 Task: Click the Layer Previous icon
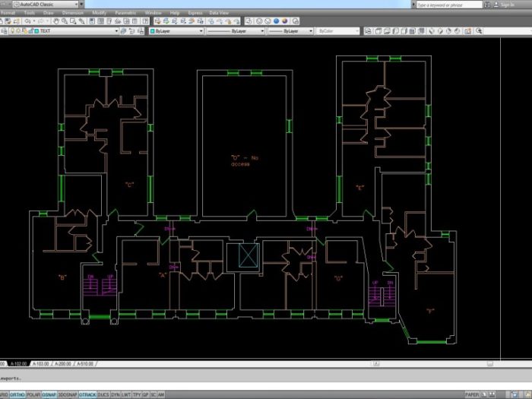coord(132,31)
